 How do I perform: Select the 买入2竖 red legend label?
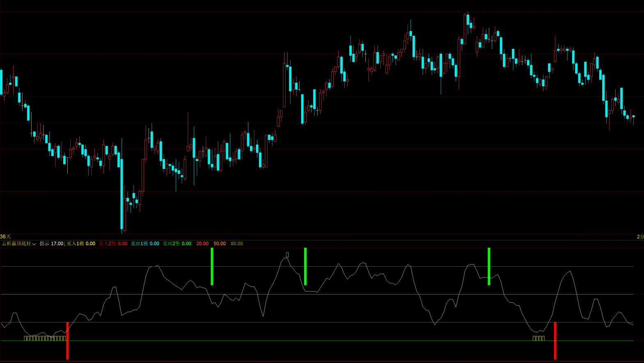pyautogui.click(x=113, y=244)
